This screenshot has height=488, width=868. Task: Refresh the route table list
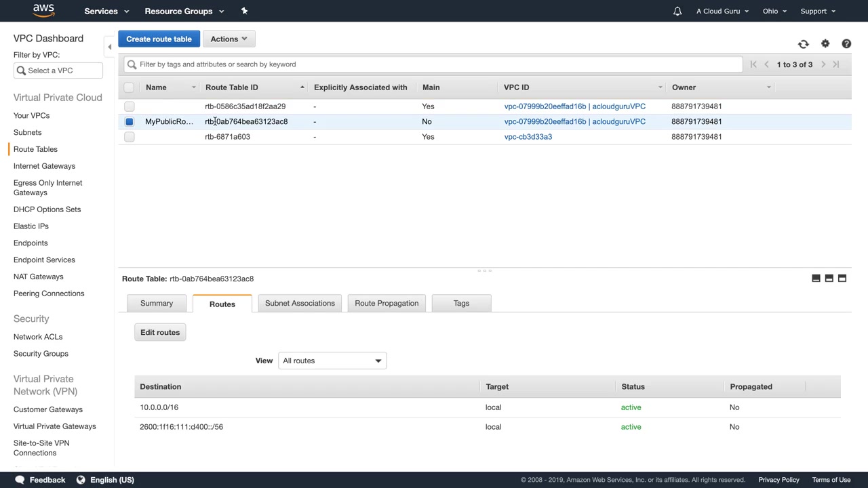click(804, 44)
